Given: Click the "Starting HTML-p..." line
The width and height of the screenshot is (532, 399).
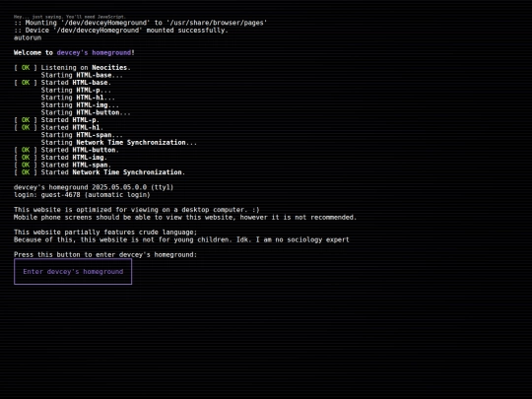Looking at the screenshot, I should pos(76,90).
